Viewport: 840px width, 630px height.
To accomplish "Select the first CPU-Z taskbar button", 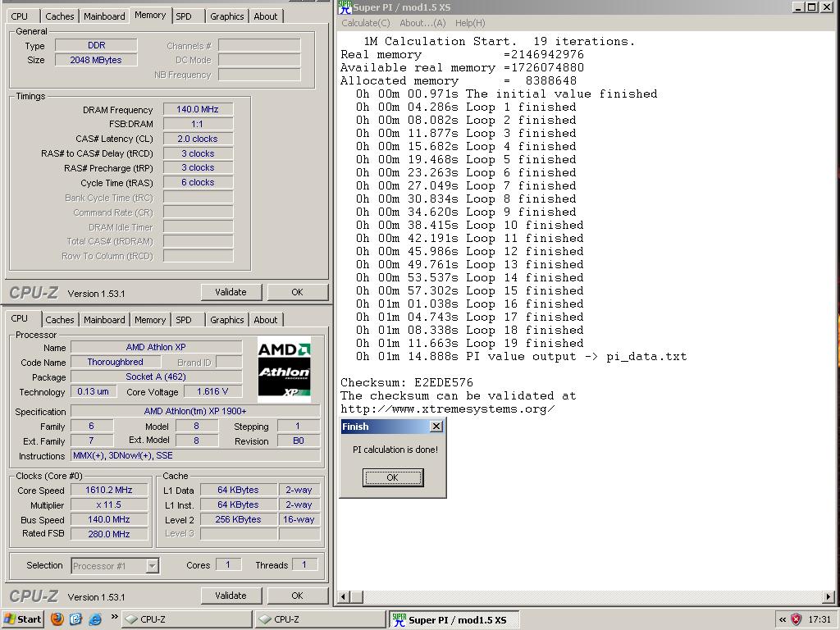I will (187, 619).
